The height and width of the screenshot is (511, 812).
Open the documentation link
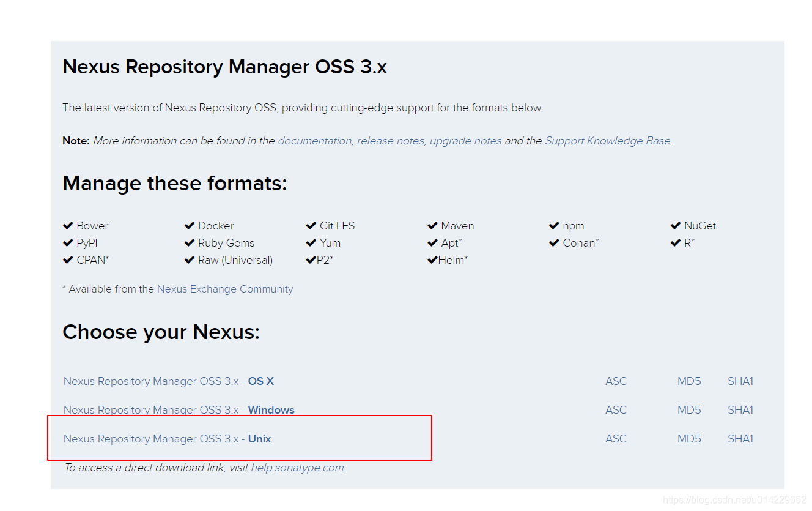pos(314,141)
